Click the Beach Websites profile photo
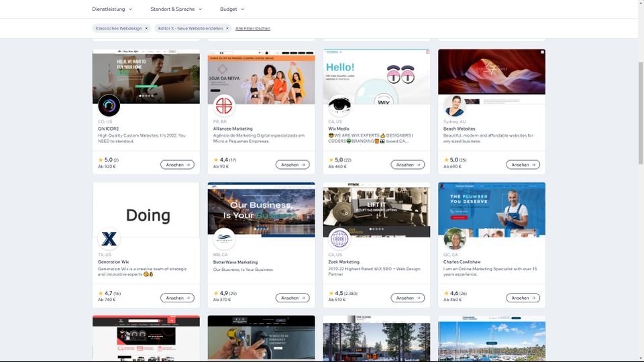 [455, 106]
